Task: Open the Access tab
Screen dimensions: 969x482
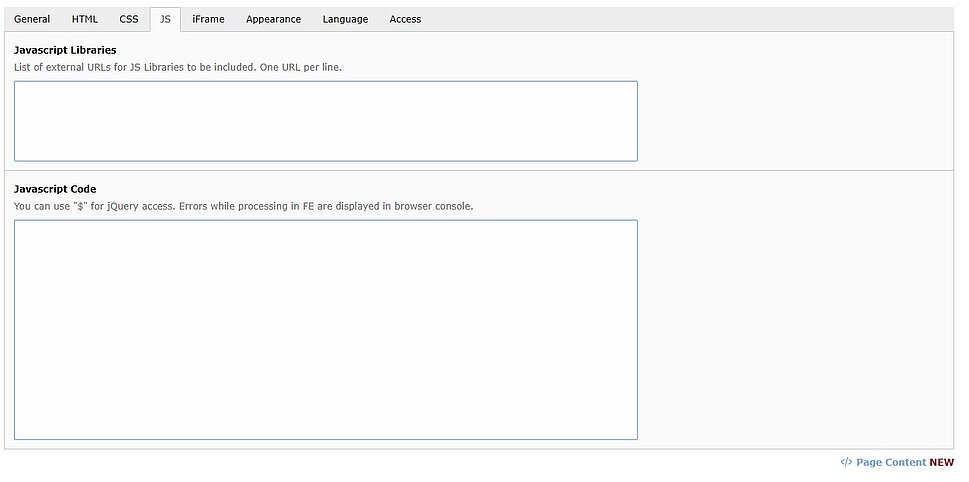Action: click(405, 19)
